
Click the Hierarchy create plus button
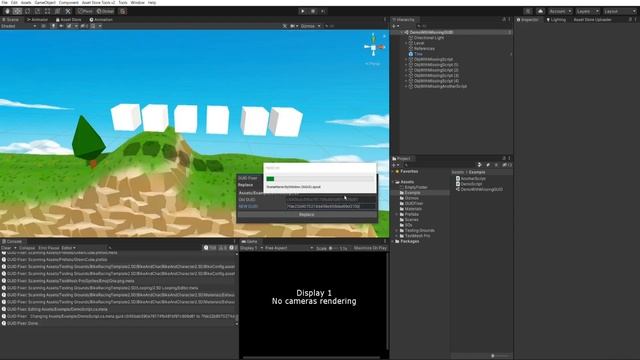point(395,26)
